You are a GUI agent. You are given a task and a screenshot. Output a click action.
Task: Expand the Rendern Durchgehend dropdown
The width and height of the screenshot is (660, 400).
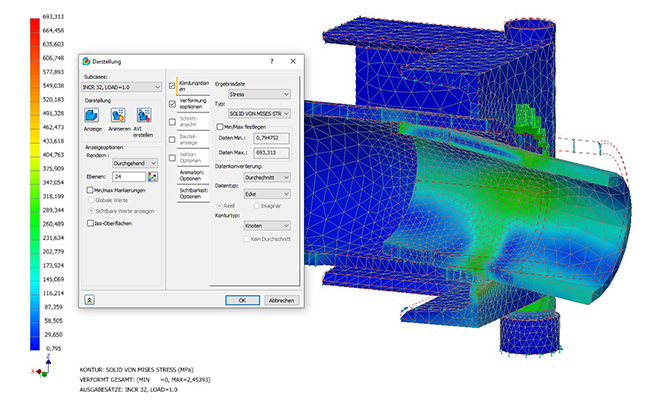coord(135,162)
